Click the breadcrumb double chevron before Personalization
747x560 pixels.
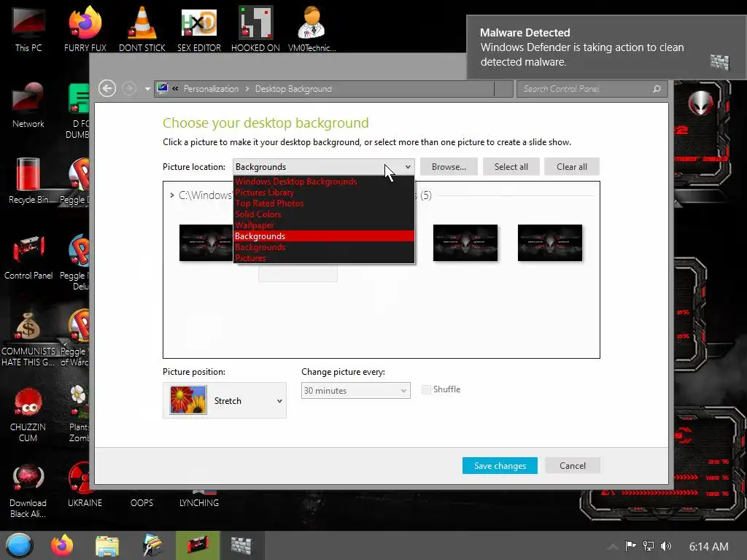tap(175, 88)
